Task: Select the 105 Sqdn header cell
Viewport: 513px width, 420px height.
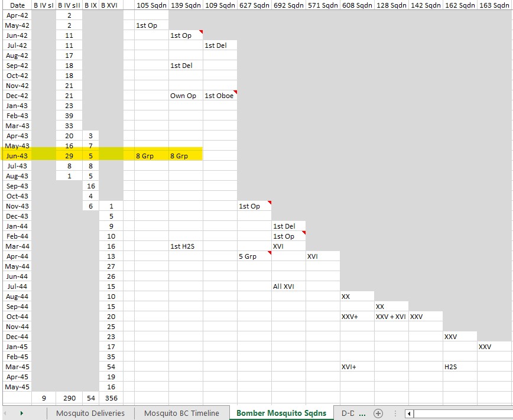Action: click(x=151, y=5)
